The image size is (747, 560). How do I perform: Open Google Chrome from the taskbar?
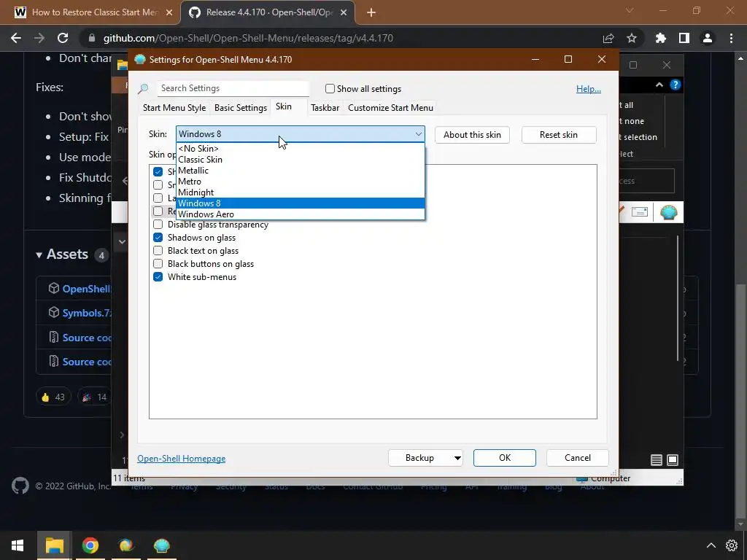pos(90,545)
